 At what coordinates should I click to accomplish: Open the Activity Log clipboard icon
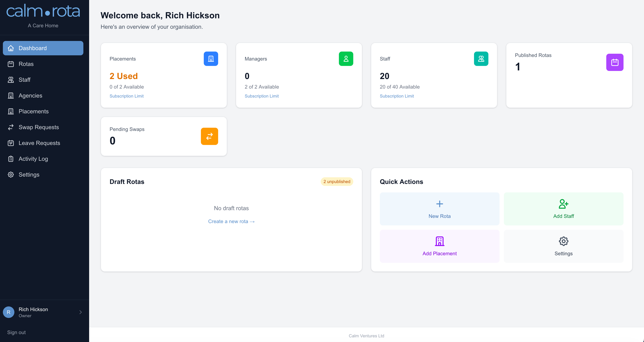tap(11, 159)
